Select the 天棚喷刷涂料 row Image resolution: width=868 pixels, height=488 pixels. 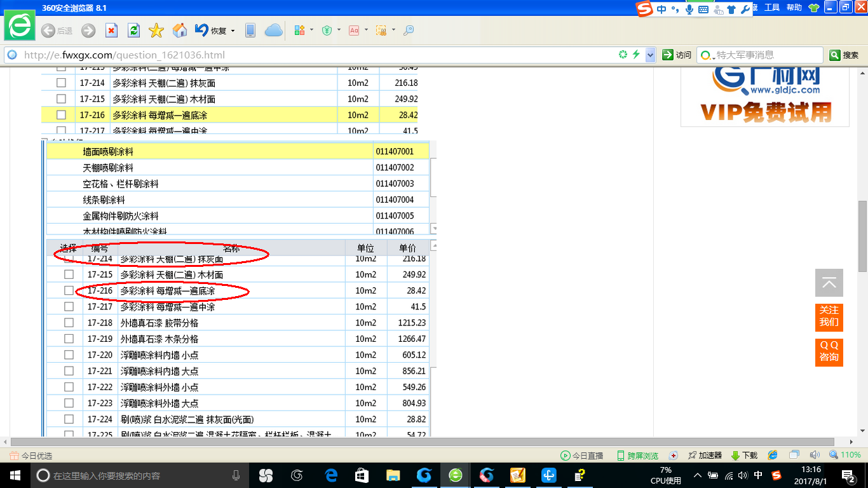coord(238,168)
